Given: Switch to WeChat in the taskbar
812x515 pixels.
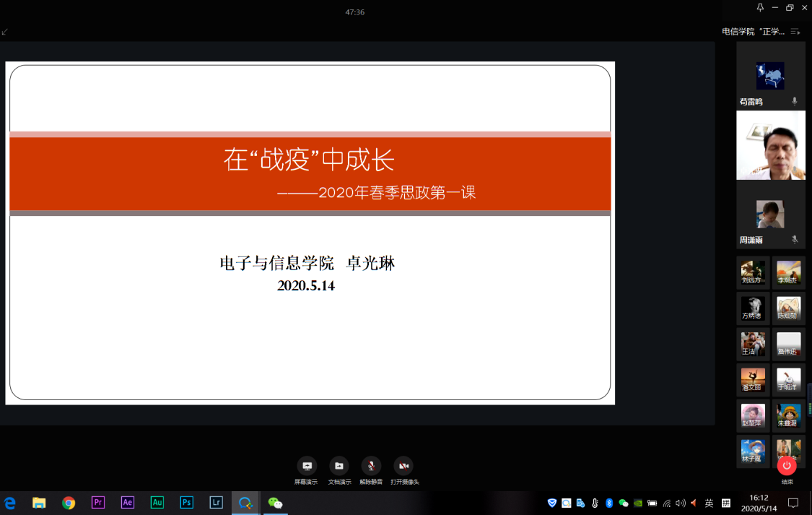Looking at the screenshot, I should pyautogui.click(x=275, y=503).
